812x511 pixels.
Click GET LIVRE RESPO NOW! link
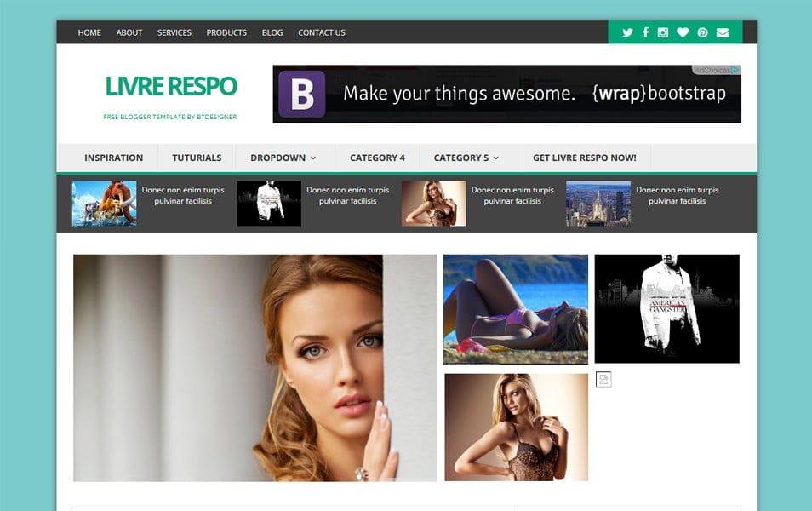pos(584,158)
